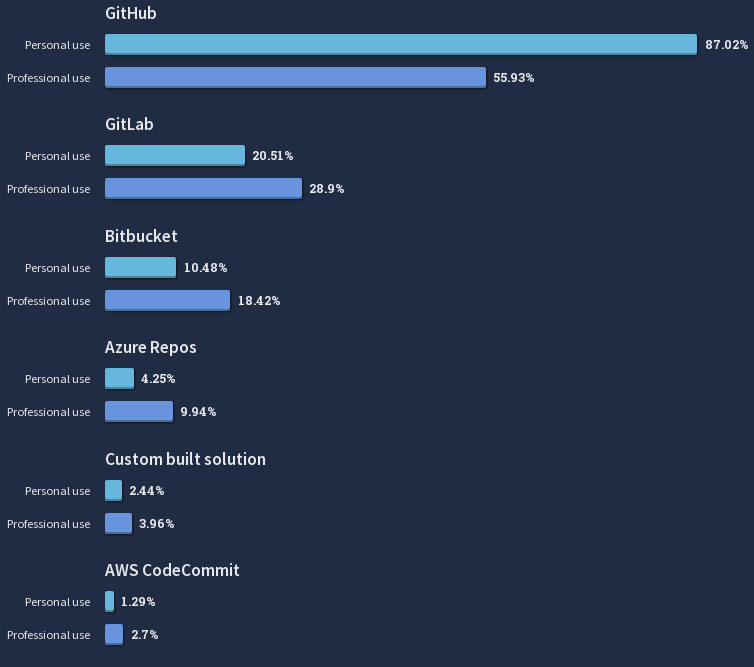Click the AWS CodeCommit heading
754x667 pixels.
172,570
